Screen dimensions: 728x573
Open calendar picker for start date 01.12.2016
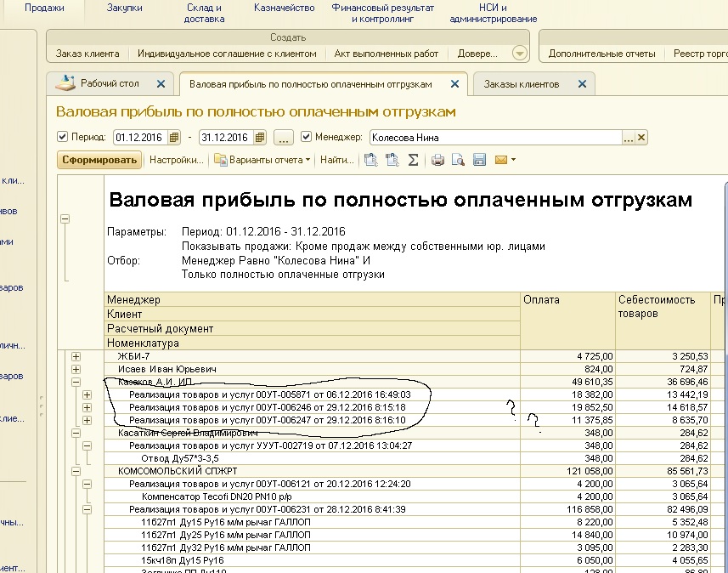pos(175,138)
